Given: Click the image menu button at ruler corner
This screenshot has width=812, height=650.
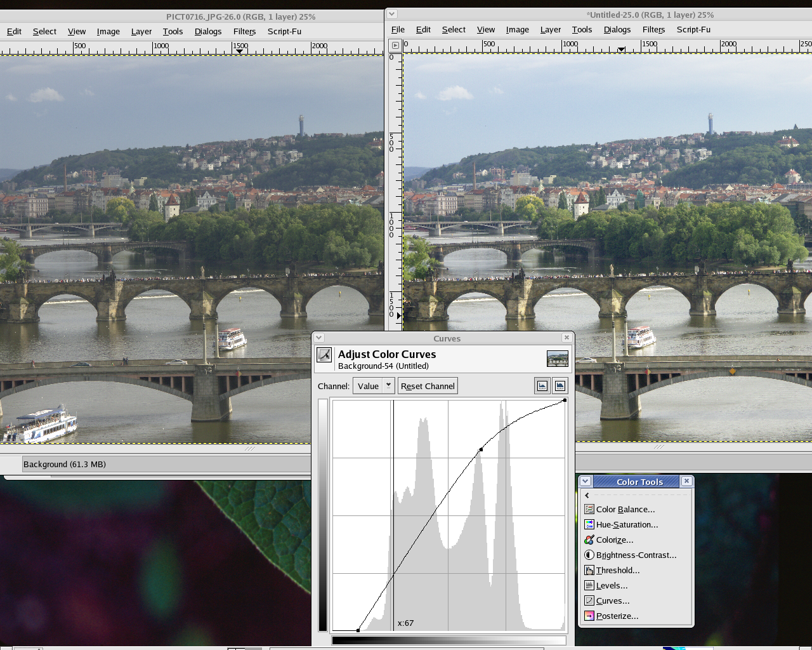Looking at the screenshot, I should click(396, 45).
